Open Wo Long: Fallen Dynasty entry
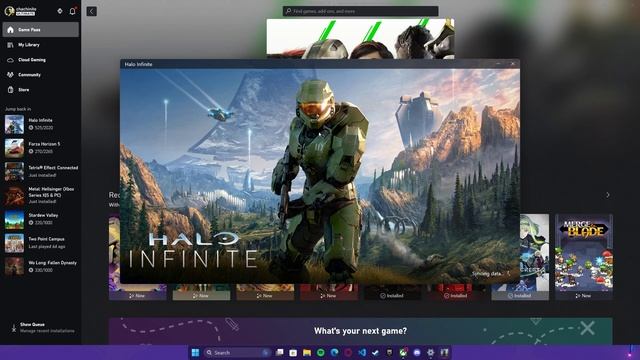The height and width of the screenshot is (360, 640). 40,267
